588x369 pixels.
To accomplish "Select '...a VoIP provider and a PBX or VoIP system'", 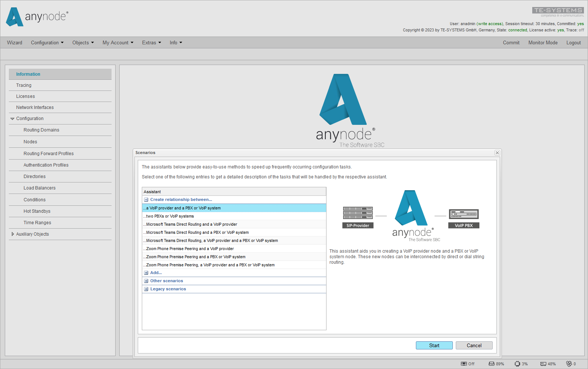I will click(x=234, y=208).
